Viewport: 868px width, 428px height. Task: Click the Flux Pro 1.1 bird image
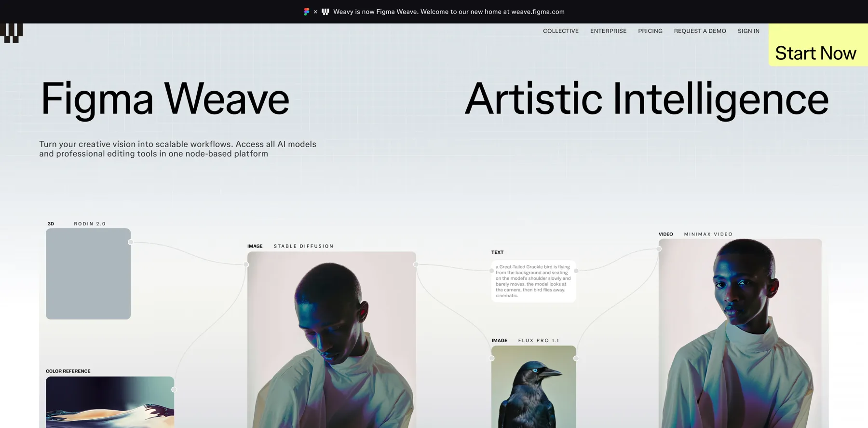(534, 387)
